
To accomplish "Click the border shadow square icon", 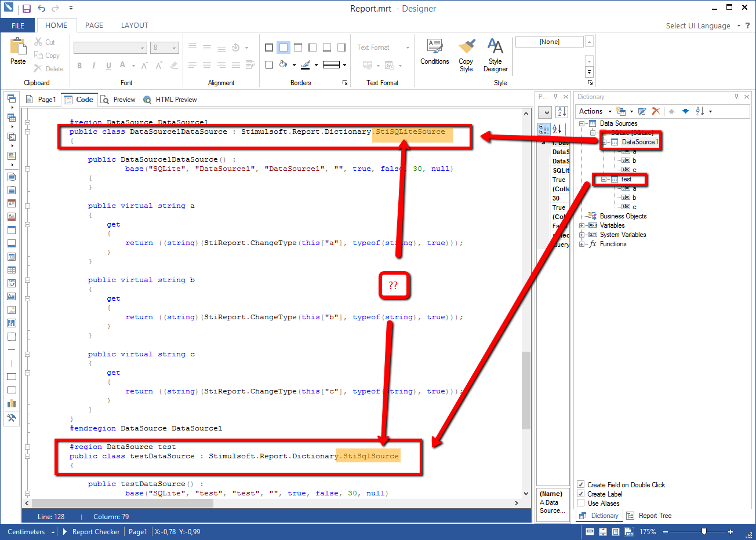I will pos(269,65).
